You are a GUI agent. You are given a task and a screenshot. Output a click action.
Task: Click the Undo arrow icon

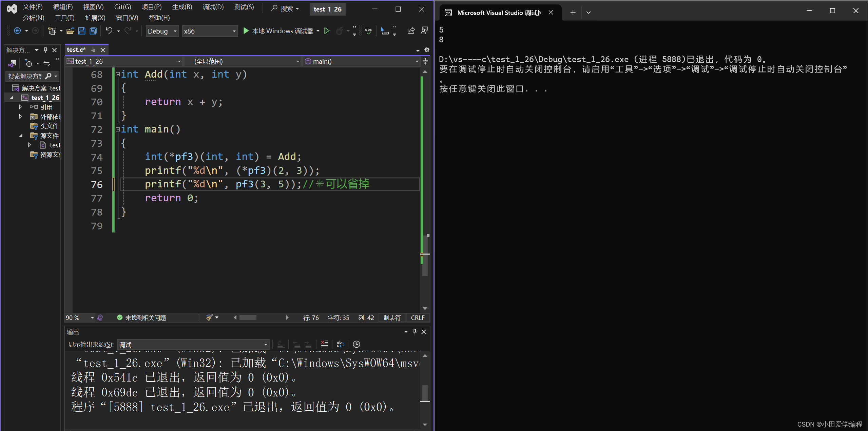tap(109, 31)
